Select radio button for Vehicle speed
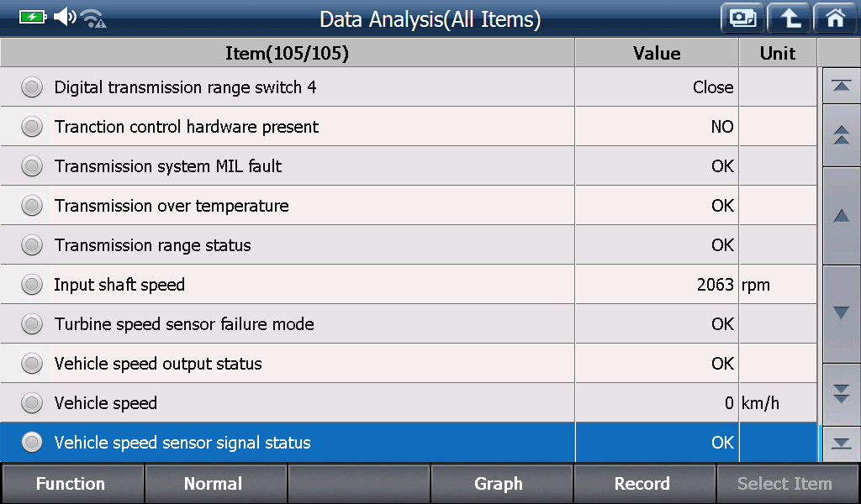This screenshot has height=504, width=861. [32, 403]
